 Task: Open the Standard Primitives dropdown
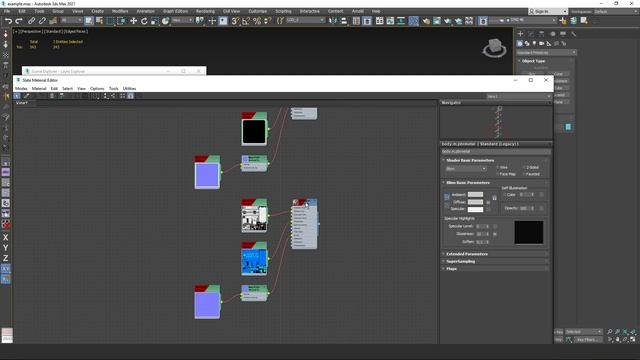546,53
